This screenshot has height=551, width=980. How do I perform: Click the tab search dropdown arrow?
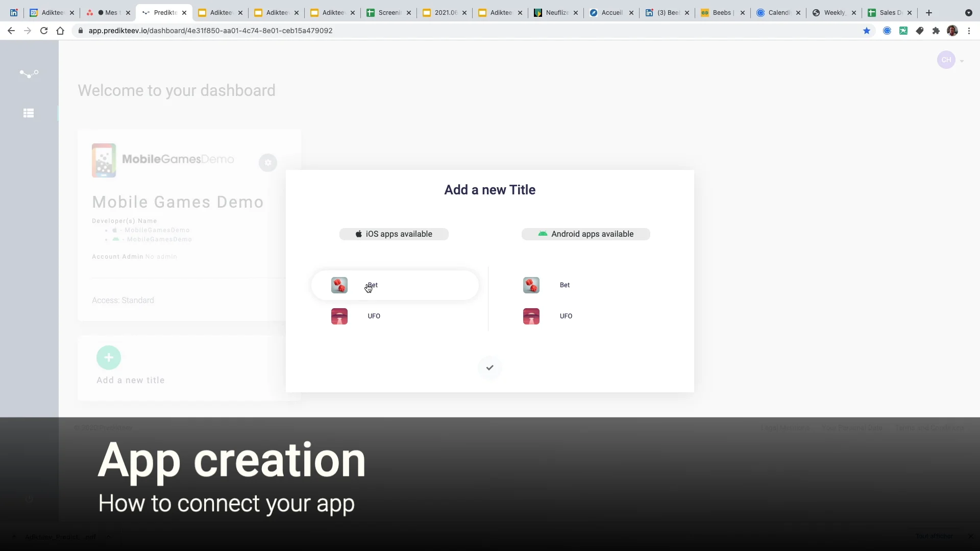(969, 13)
